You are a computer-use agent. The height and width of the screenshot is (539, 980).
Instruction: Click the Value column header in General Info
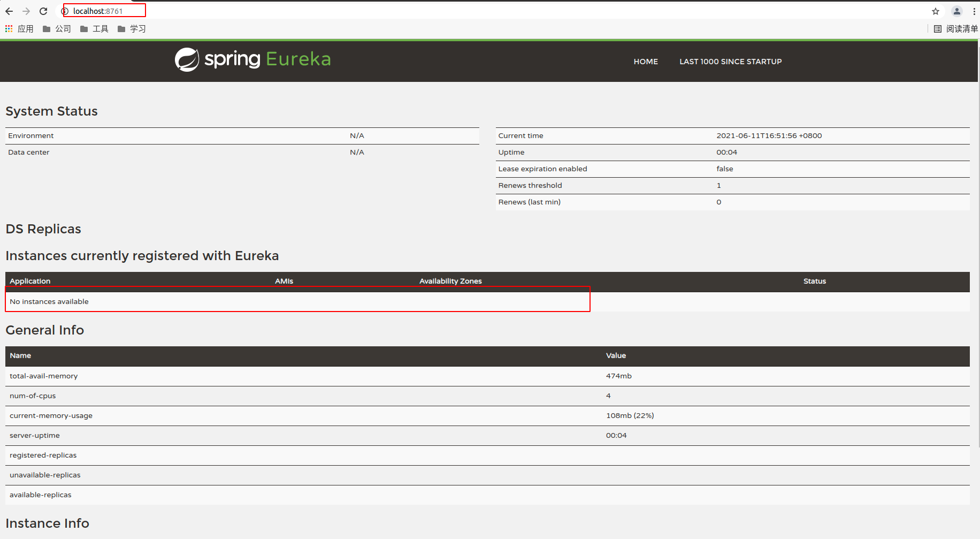point(616,356)
